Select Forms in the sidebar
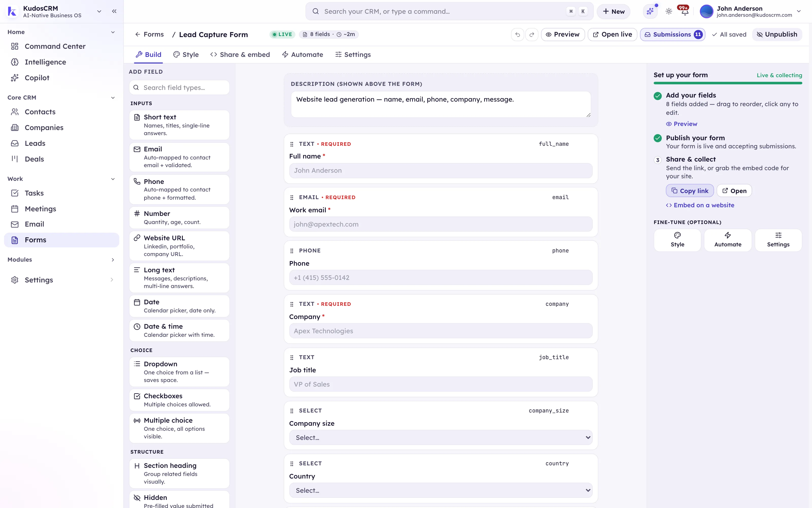 (x=61, y=240)
